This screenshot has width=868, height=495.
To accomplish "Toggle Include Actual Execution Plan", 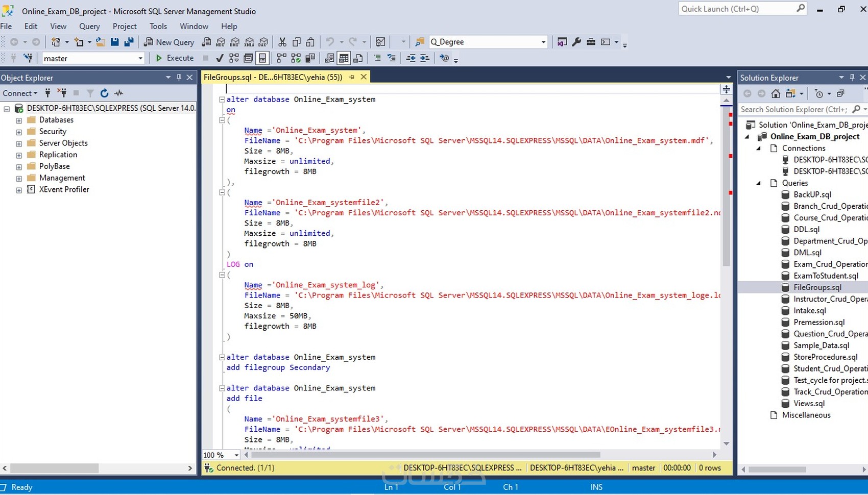I will click(281, 58).
